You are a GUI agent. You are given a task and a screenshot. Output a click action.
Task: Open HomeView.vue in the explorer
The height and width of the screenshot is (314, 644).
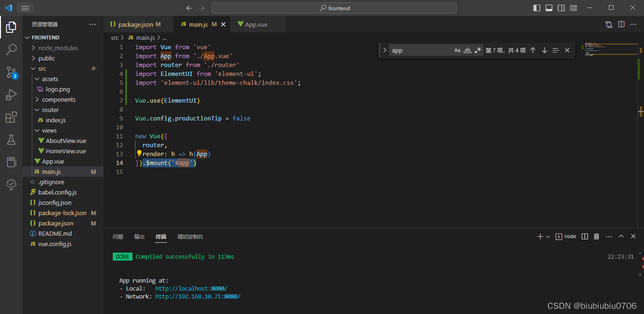pos(66,151)
